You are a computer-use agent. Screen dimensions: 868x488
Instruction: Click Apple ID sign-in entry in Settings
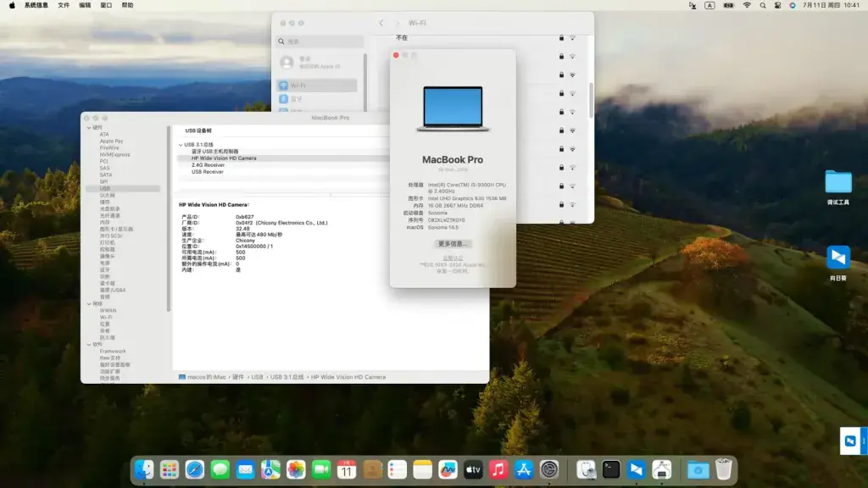pyautogui.click(x=319, y=62)
